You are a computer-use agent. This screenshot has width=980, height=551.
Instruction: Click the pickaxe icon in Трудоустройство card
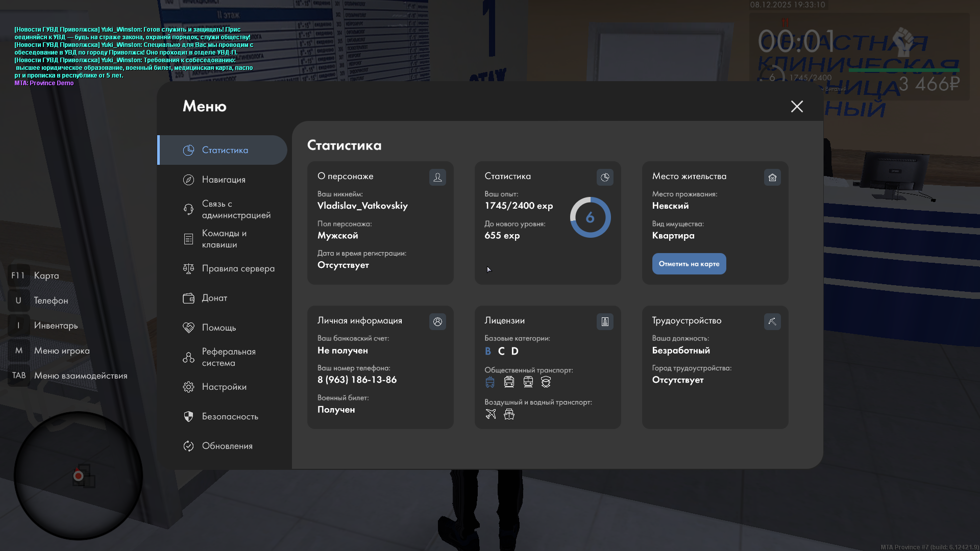[x=772, y=321]
